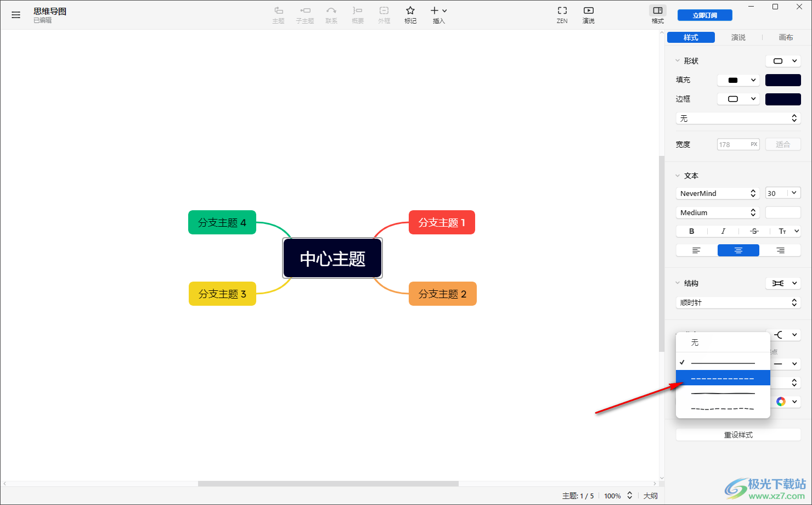Toggle the Format (格式) panel
812x505 pixels.
click(658, 15)
